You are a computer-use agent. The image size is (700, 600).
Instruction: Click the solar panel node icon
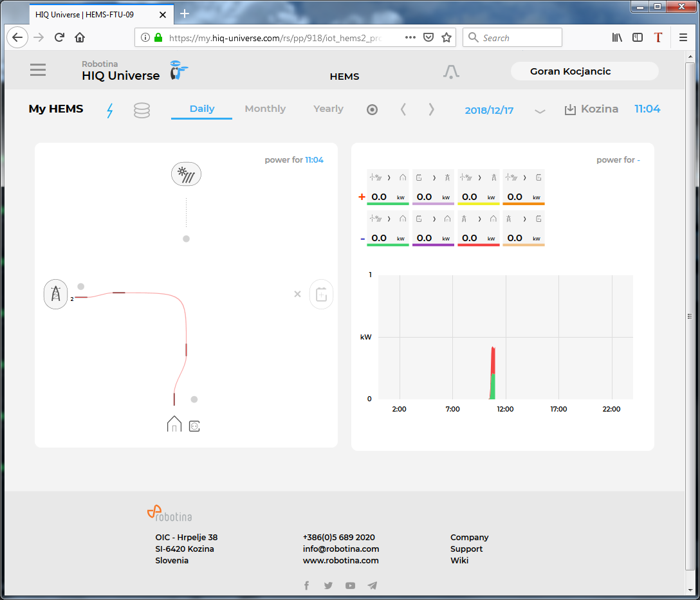point(186,174)
